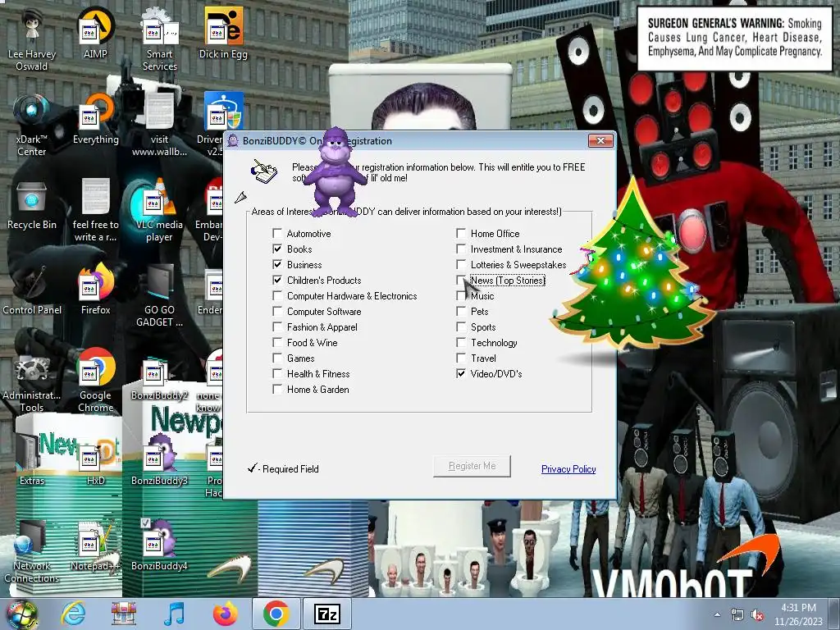Click the Register Me button
The width and height of the screenshot is (840, 630).
[472, 466]
